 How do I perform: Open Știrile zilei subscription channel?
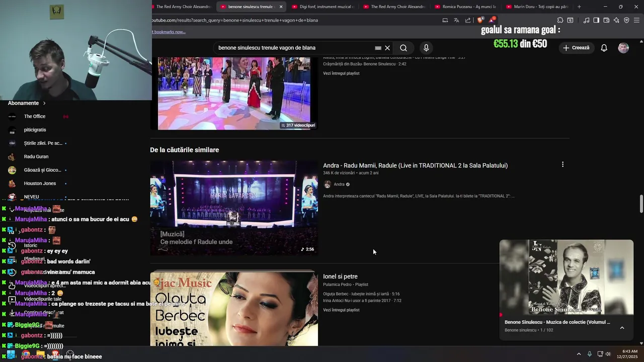click(43, 143)
